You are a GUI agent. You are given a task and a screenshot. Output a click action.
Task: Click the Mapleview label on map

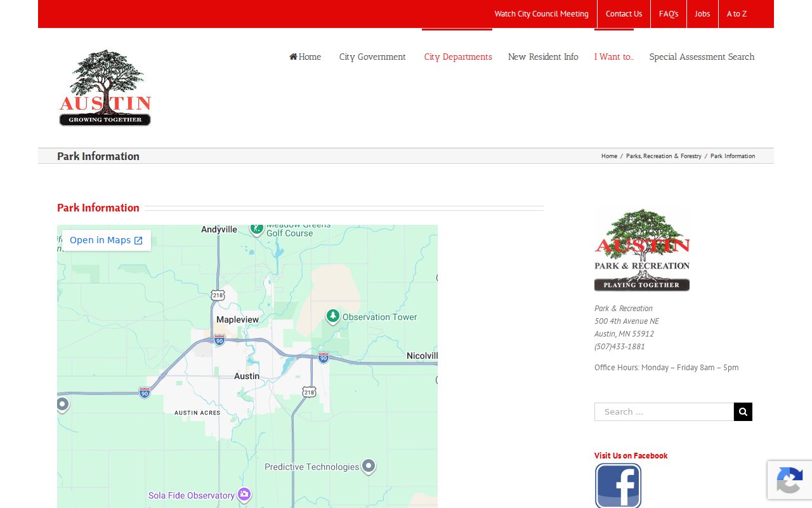(x=238, y=319)
